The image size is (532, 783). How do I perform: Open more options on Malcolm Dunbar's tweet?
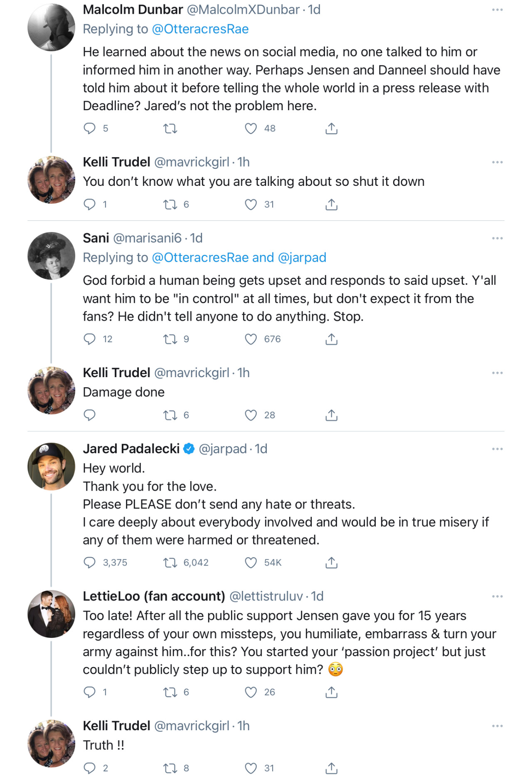[x=498, y=10]
